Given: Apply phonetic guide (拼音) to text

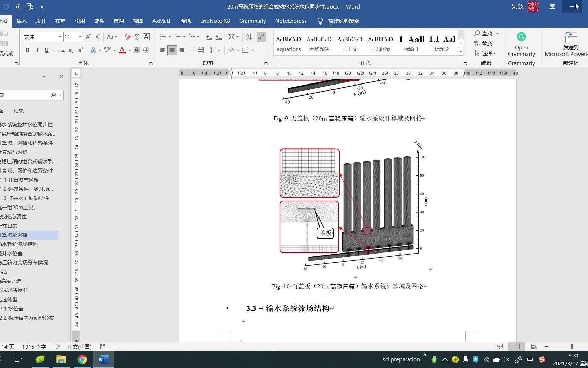Looking at the screenshot, I should click(x=136, y=37).
